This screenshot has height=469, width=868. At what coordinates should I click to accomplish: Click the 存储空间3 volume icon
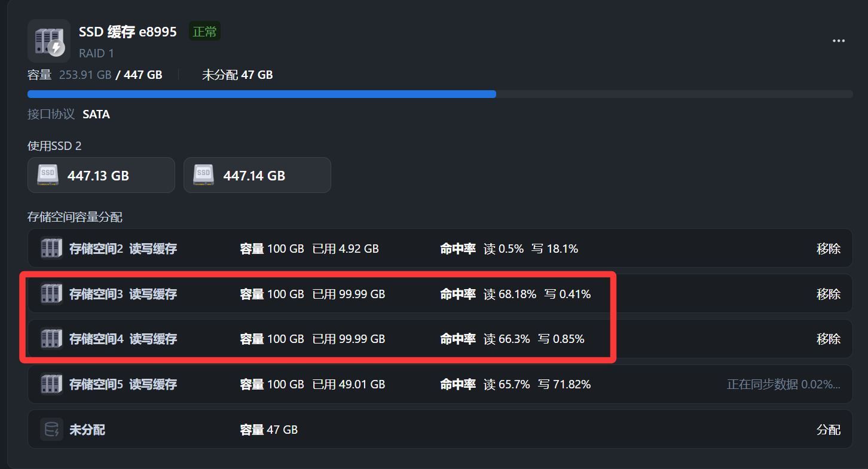(51, 294)
